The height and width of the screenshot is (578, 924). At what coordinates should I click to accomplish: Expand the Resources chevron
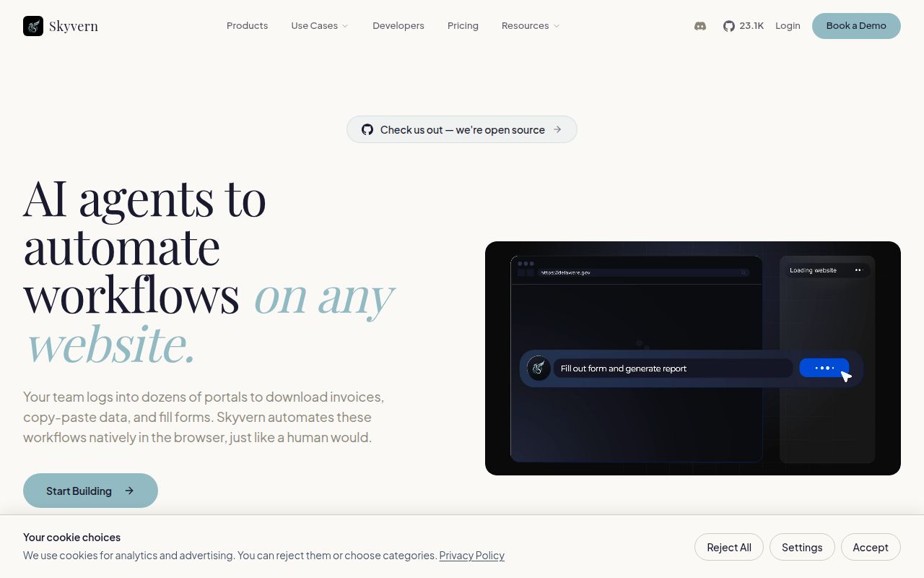tap(557, 26)
